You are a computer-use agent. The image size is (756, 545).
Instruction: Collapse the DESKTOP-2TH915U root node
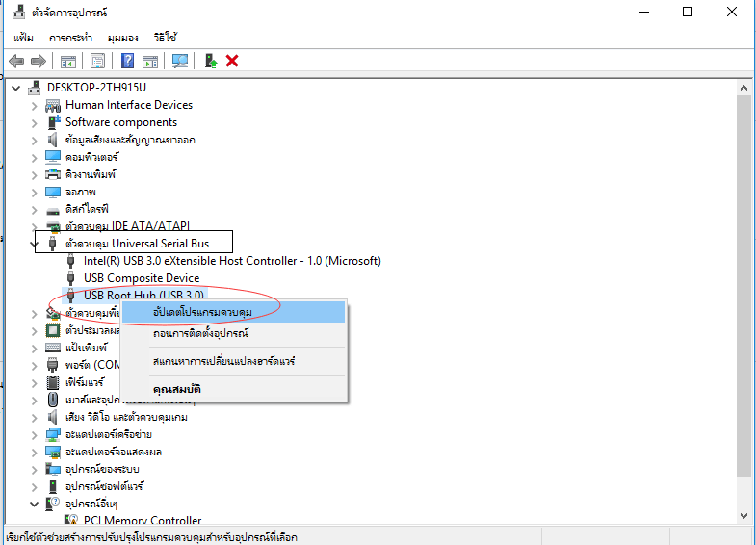point(17,88)
